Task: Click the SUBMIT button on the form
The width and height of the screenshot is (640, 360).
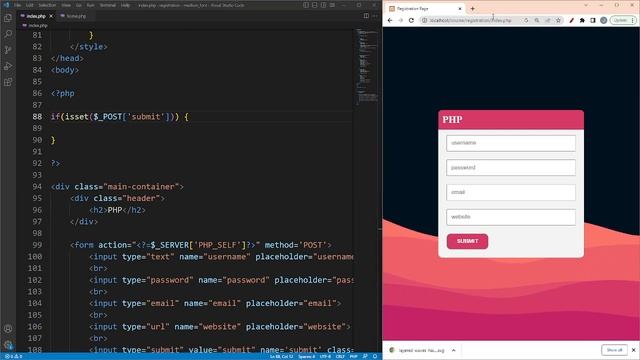Action: (x=467, y=241)
